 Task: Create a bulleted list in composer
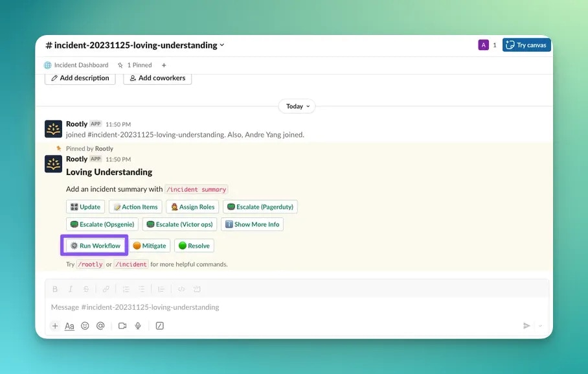pos(141,288)
